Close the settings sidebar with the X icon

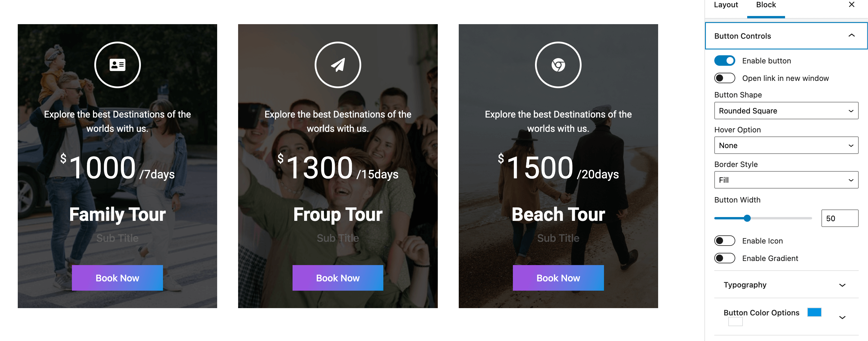click(851, 4)
